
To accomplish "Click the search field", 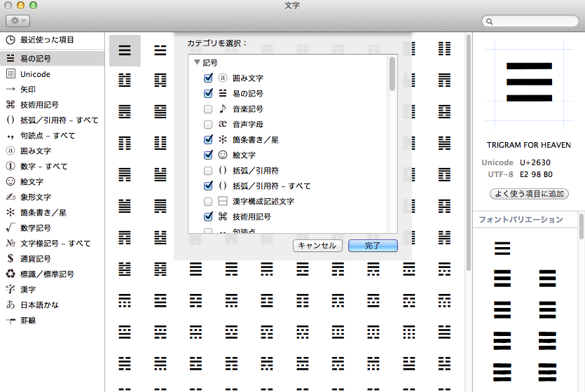I will click(x=530, y=21).
